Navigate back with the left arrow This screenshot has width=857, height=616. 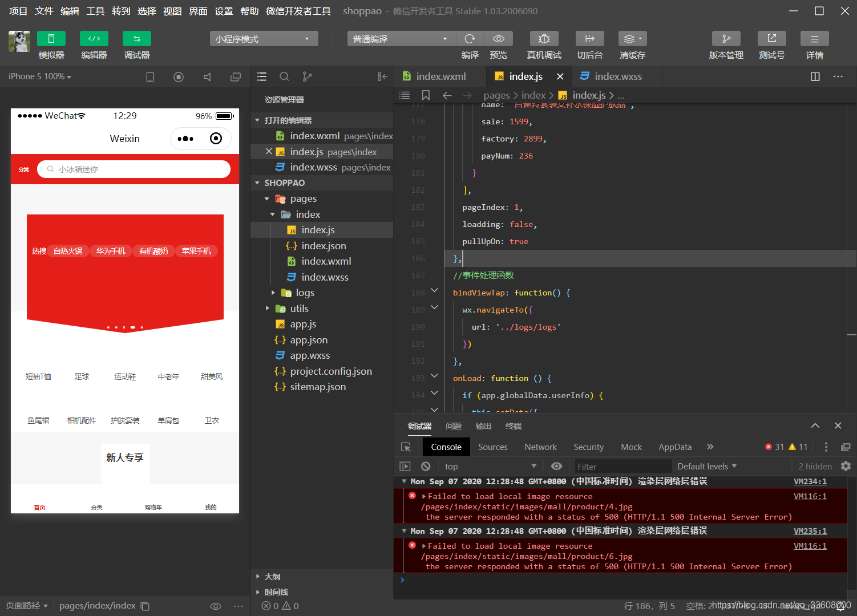click(x=447, y=95)
